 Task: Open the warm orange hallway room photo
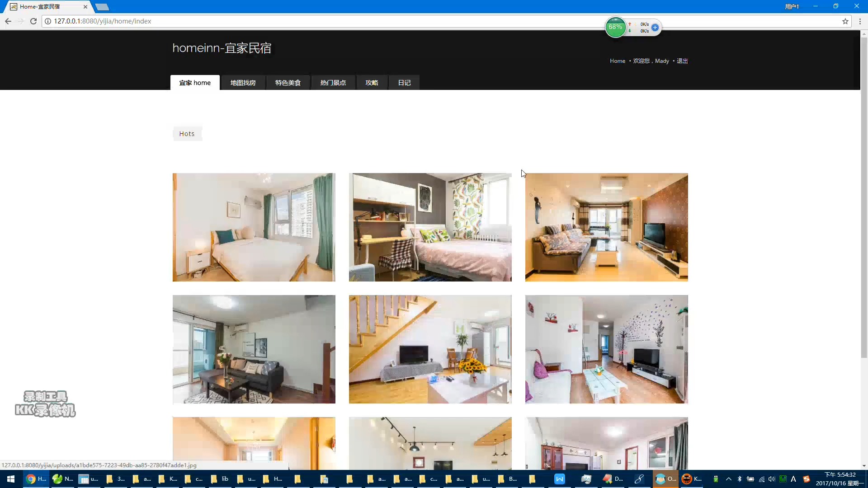[x=254, y=443]
